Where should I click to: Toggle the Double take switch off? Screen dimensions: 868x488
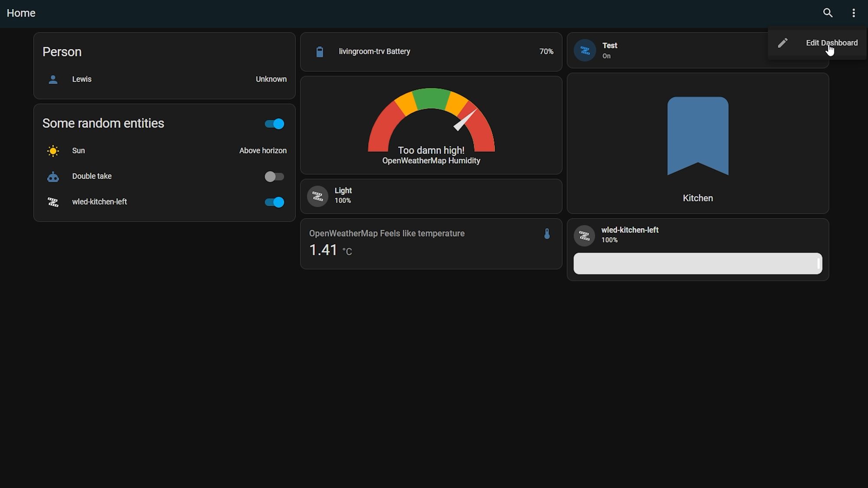point(273,176)
